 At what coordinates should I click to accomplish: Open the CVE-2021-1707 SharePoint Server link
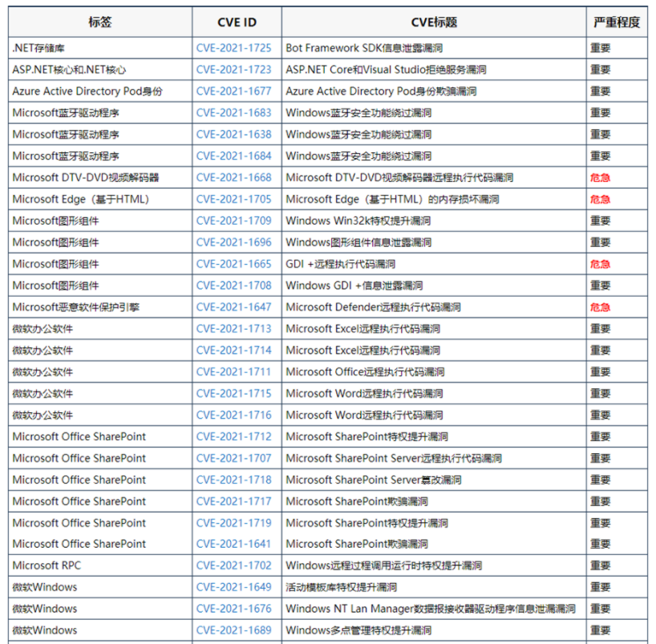233,458
